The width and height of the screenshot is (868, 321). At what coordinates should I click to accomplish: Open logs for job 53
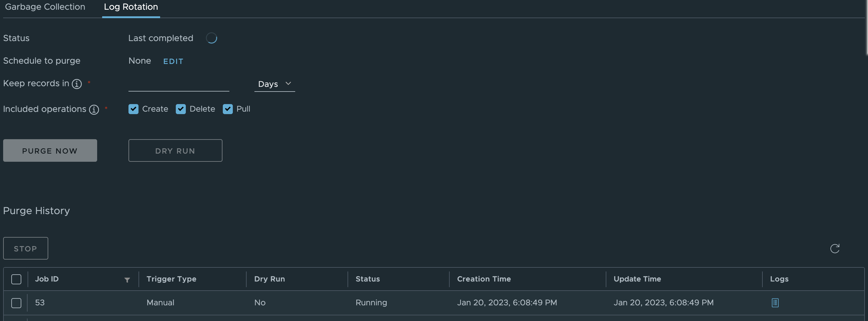point(775,303)
